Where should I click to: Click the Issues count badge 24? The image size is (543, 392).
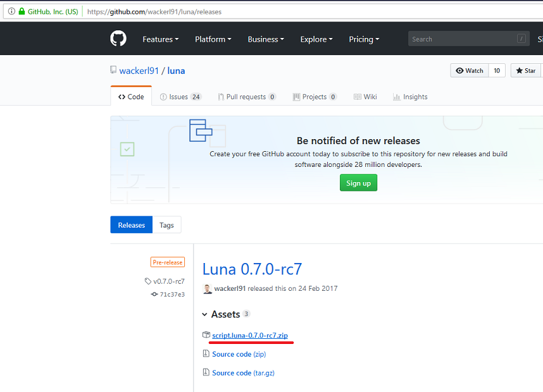coord(196,97)
